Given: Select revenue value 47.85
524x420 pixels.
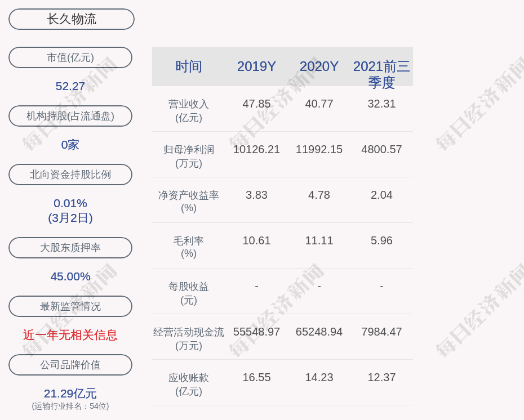Looking at the screenshot, I should 256,104.
